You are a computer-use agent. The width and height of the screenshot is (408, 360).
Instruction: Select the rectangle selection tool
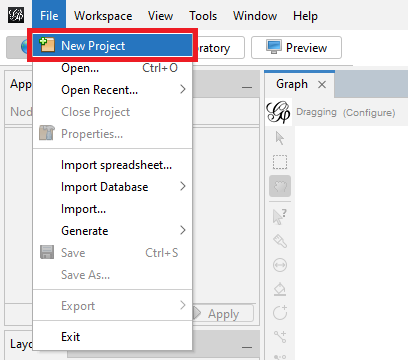pyautogui.click(x=280, y=162)
